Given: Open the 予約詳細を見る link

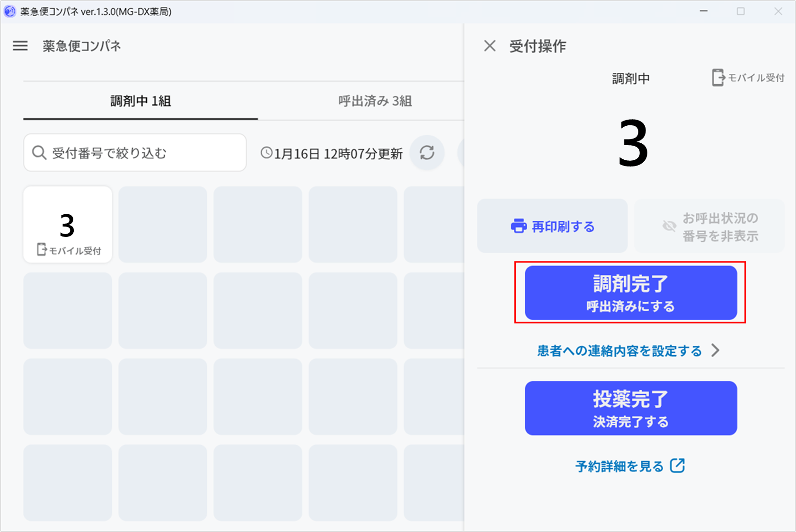Looking at the screenshot, I should tap(619, 466).
